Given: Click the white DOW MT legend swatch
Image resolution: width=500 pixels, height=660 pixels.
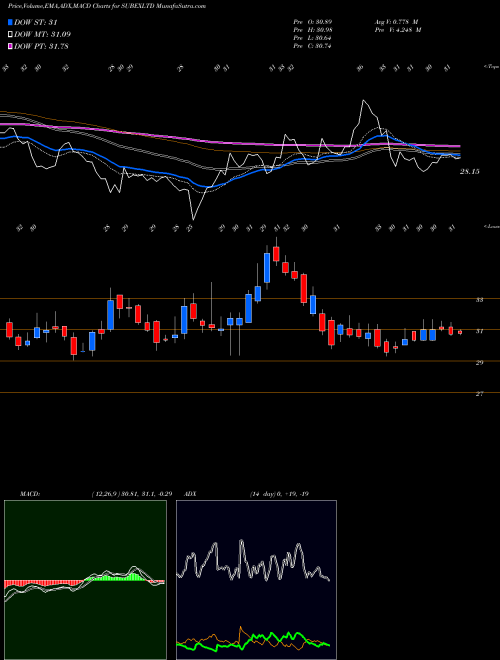Looking at the screenshot, I should (x=11, y=35).
